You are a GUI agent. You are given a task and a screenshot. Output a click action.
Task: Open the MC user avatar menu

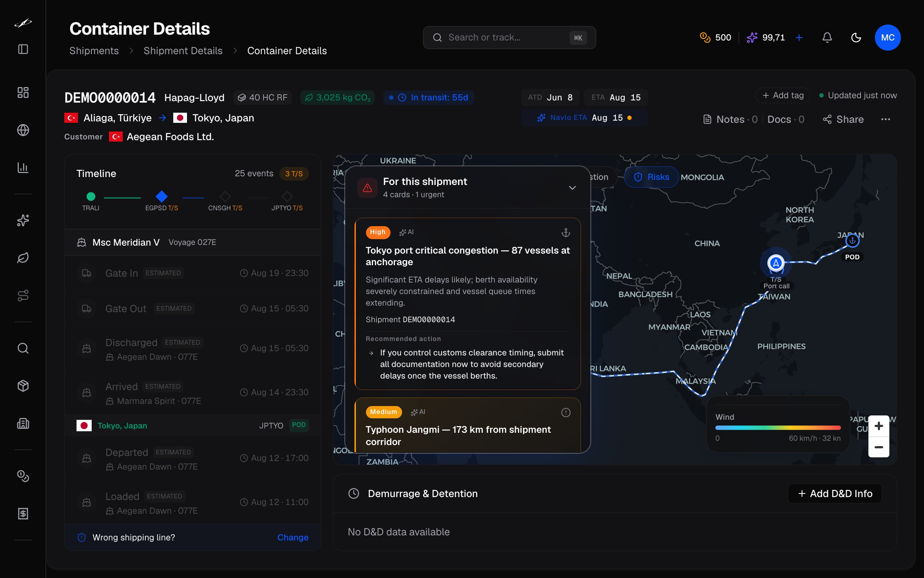(888, 38)
